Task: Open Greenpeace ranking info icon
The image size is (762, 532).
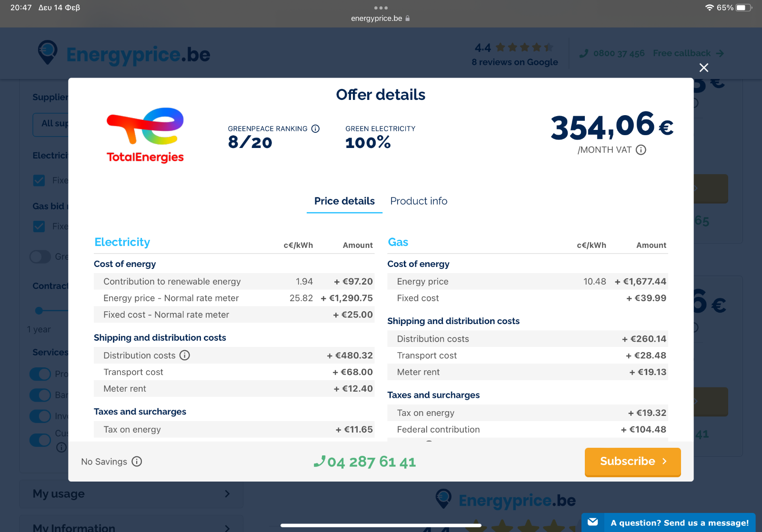Action: click(315, 128)
